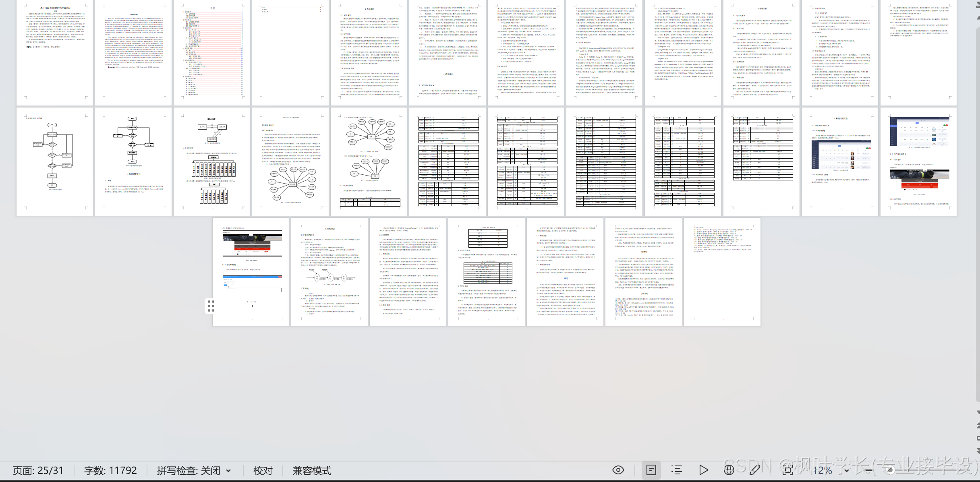
Task: Select the page with two ER diagrams
Action: click(x=369, y=161)
